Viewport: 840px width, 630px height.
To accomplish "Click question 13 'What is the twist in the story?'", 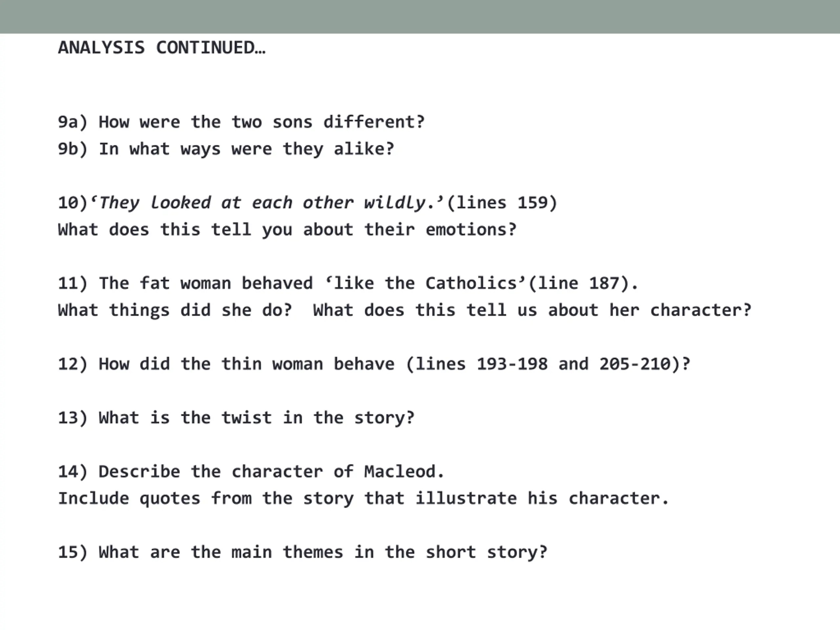I will tap(236, 418).
